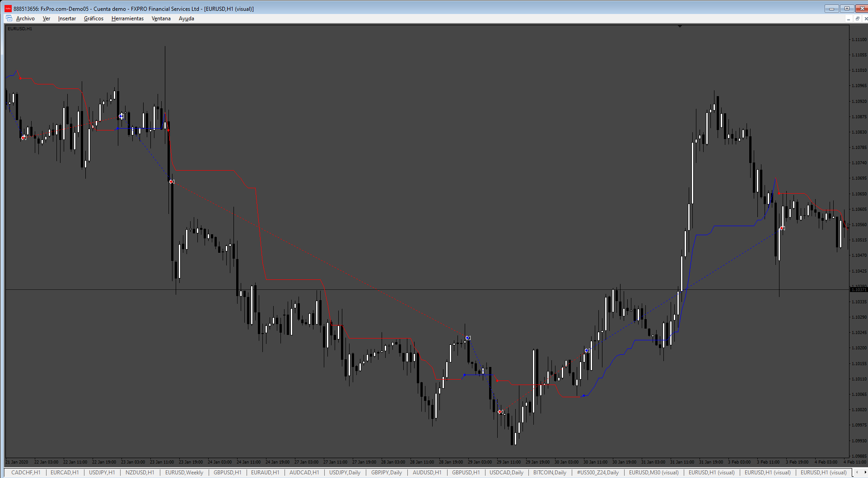Viewport: 868px width, 478px height.
Task: Maximize the main FxPro terminal window
Action: (x=847, y=9)
